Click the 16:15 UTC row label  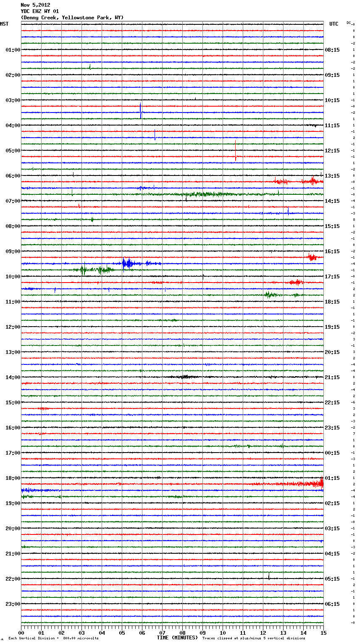point(332,251)
